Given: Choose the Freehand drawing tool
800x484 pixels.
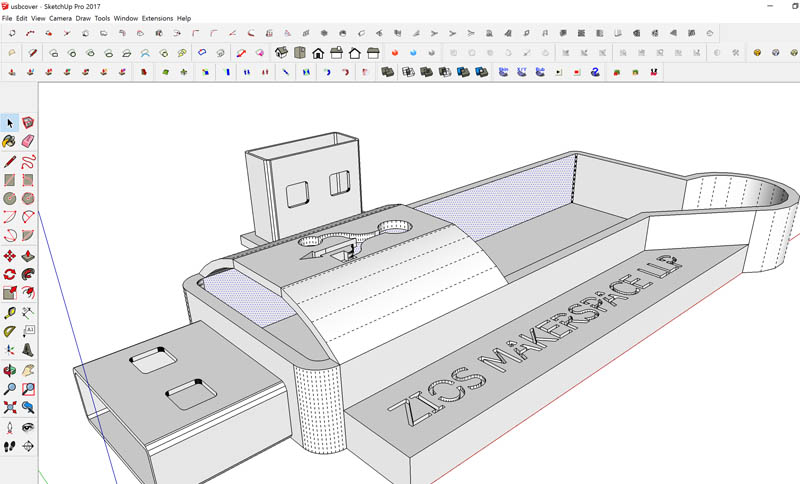Looking at the screenshot, I should click(x=28, y=162).
